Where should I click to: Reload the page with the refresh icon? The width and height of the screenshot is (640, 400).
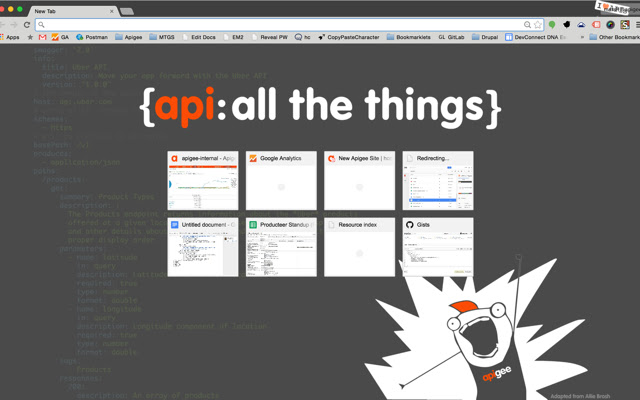27,25
